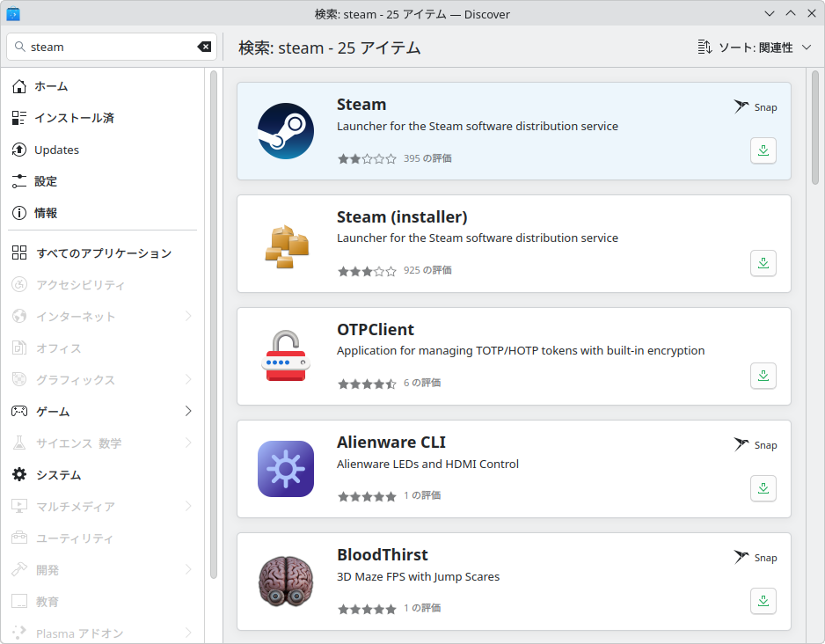Select アクセシビリティ category

tap(103, 285)
